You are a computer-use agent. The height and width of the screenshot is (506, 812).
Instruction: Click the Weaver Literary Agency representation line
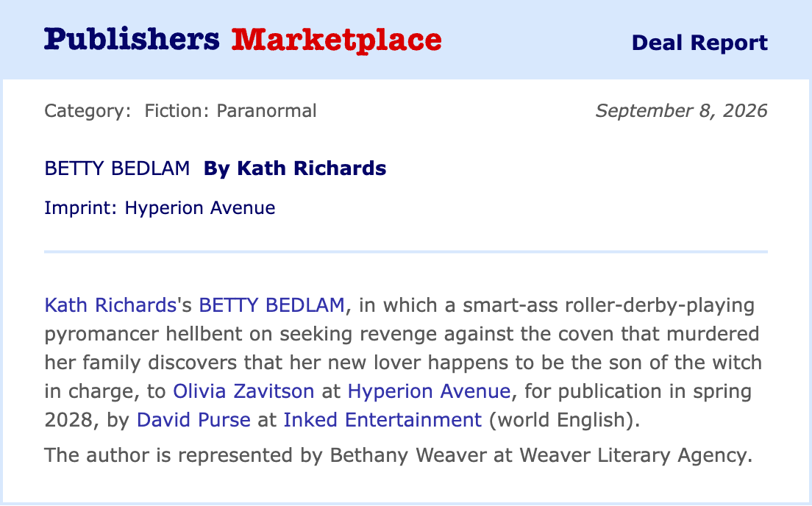tap(398, 455)
